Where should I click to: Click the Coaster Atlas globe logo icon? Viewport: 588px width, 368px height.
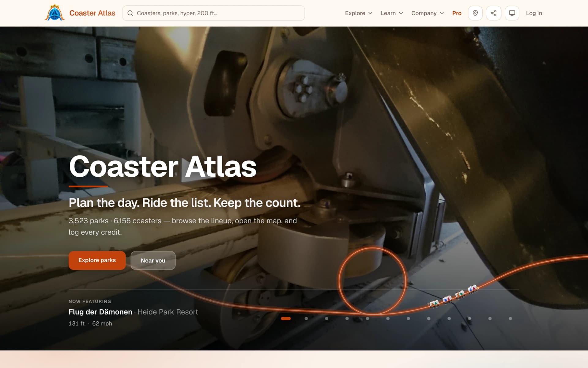(55, 13)
